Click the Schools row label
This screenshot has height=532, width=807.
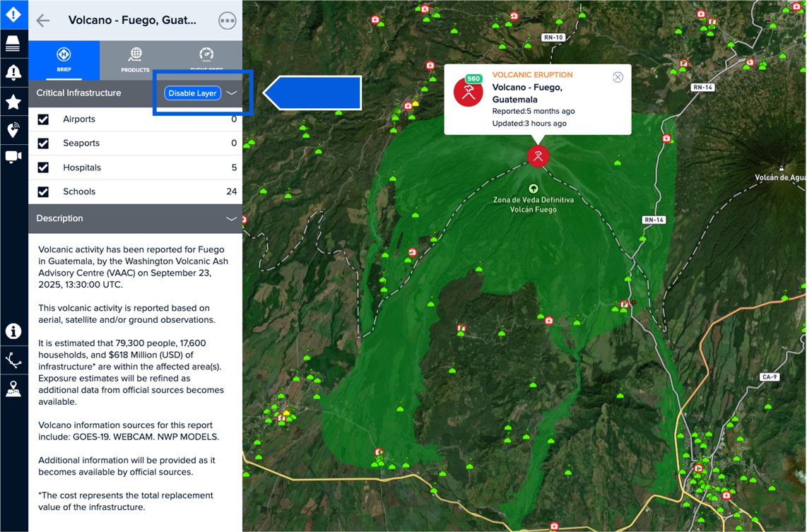tap(79, 192)
